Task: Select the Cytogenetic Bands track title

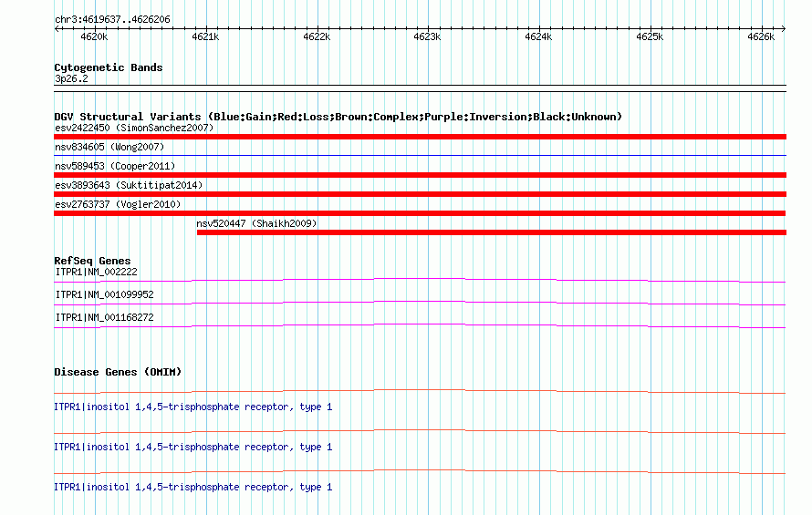Action: pos(109,67)
